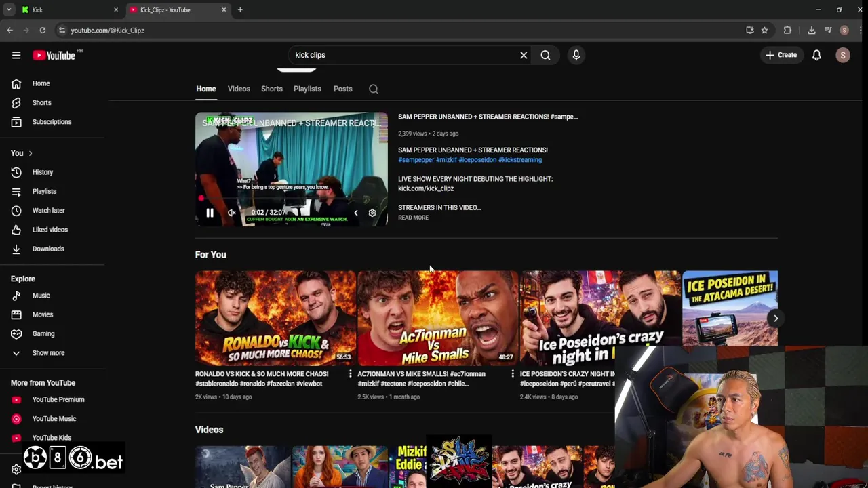
Task: Run search with the magnifier button
Action: tap(545, 55)
